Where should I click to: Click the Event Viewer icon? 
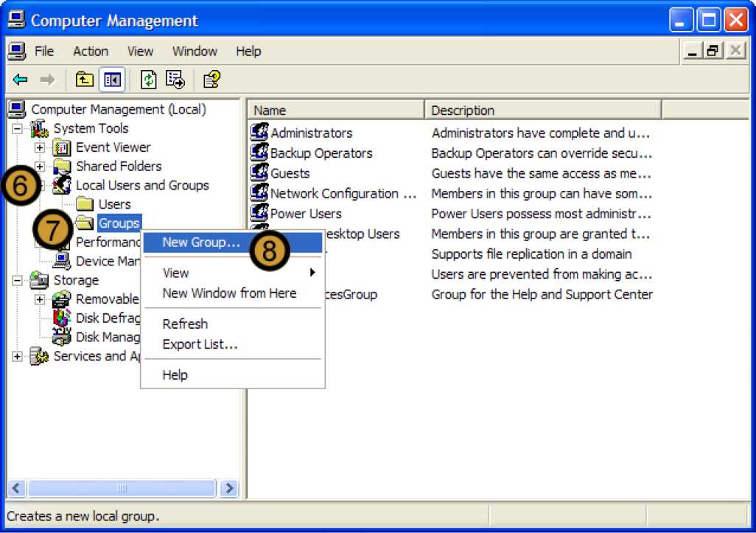click(62, 147)
